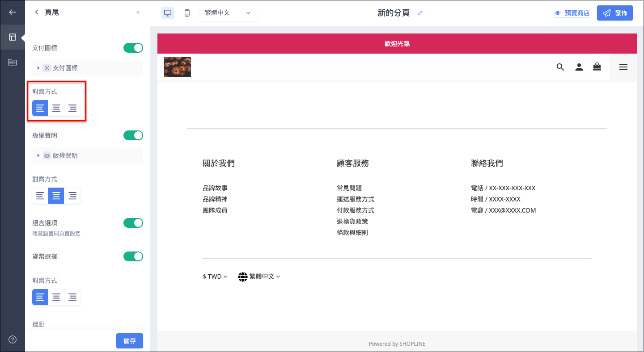This screenshot has height=352, width=644.
Task: Click the 電郵 / XXX@XXXX.COM text
Action: (504, 210)
